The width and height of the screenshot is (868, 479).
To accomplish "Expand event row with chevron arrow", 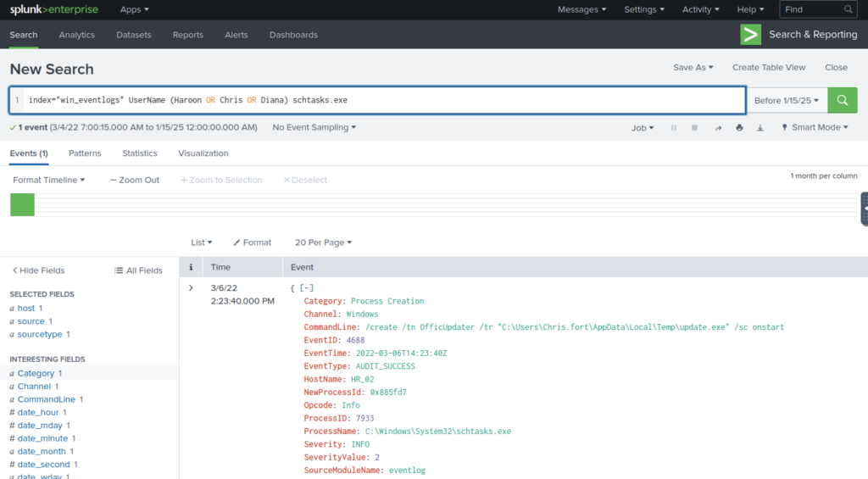I will click(191, 288).
